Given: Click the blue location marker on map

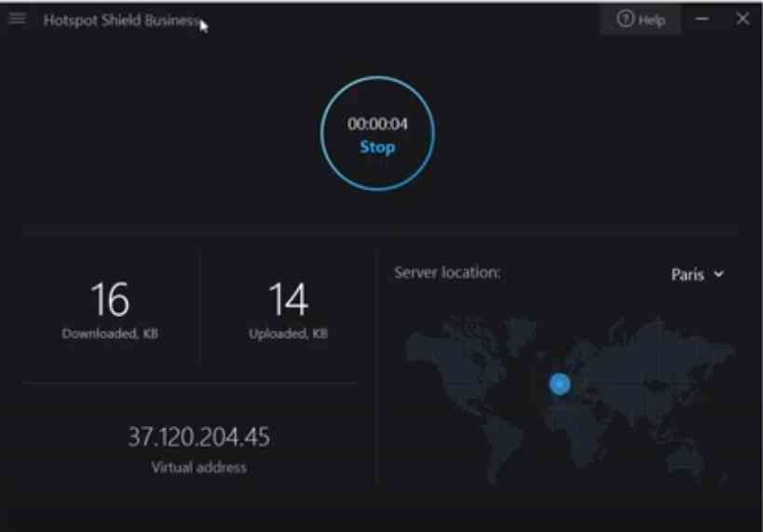Looking at the screenshot, I should tap(560, 384).
